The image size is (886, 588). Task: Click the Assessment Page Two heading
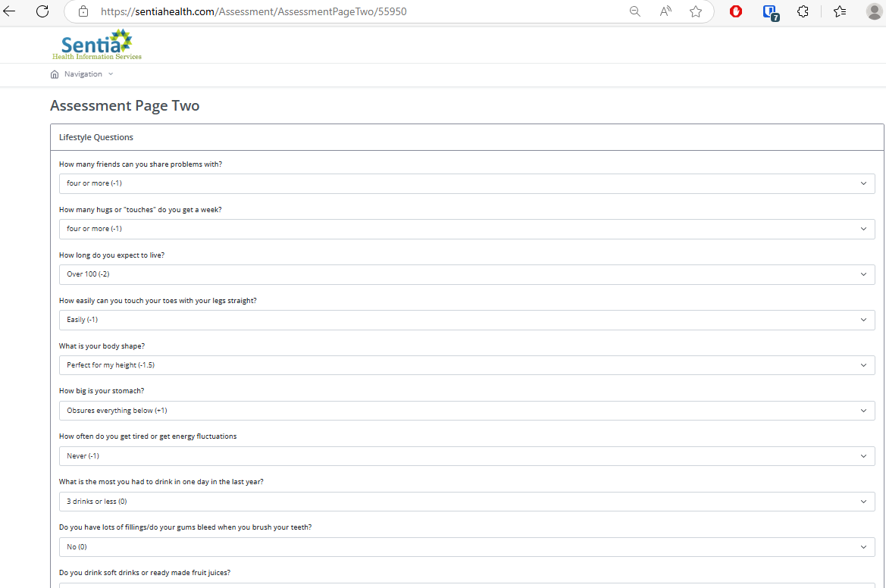point(125,105)
